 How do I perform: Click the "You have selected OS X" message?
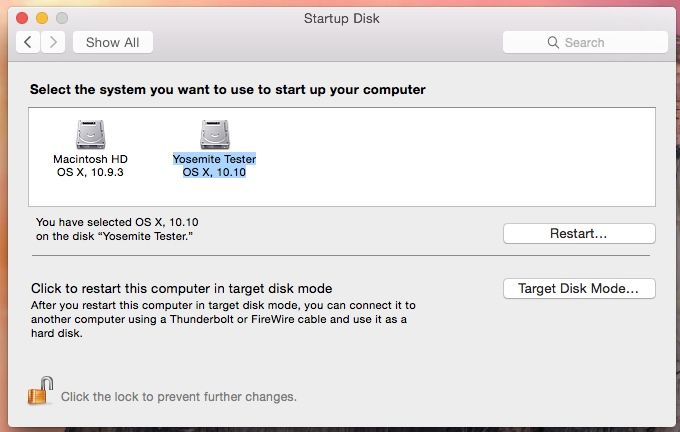[123, 229]
